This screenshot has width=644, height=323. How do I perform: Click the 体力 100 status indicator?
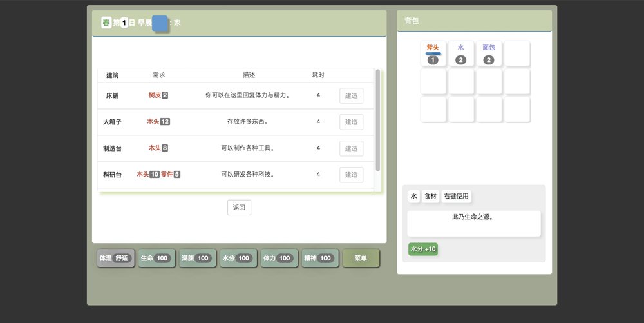(x=279, y=258)
